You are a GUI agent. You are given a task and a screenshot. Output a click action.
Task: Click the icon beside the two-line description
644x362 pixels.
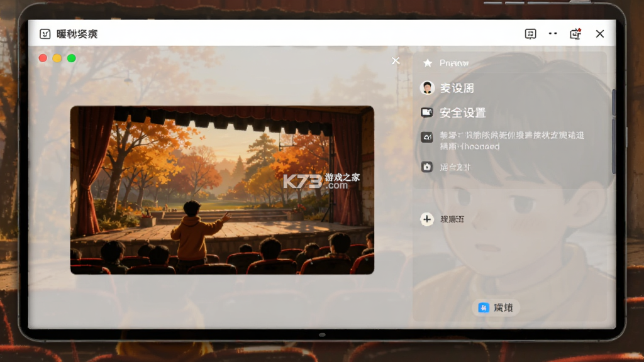(427, 137)
